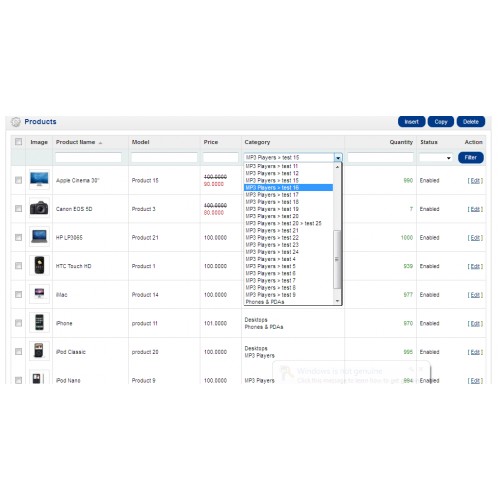Click the gear icon beside Products heading
The width and height of the screenshot is (500, 500).
[x=16, y=122]
